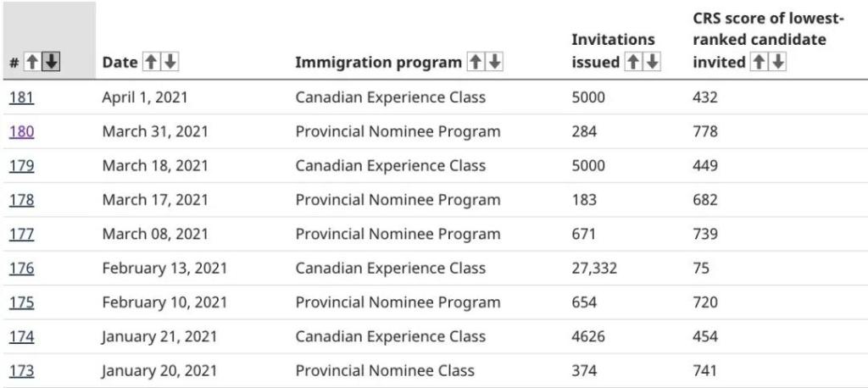The width and height of the screenshot is (868, 388).
Task: View round 175 details link
Action: click(21, 302)
